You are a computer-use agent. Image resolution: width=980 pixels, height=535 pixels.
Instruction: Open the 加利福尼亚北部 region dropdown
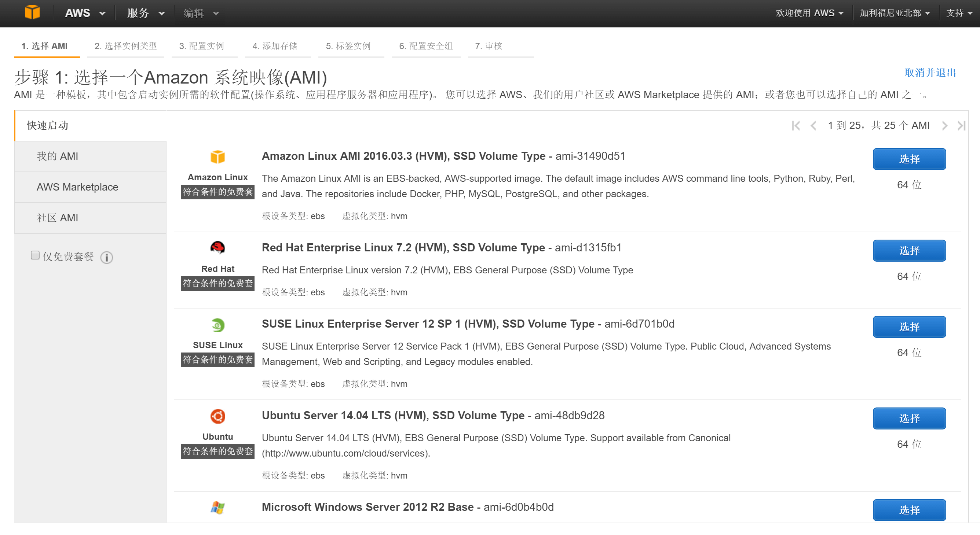click(x=895, y=13)
